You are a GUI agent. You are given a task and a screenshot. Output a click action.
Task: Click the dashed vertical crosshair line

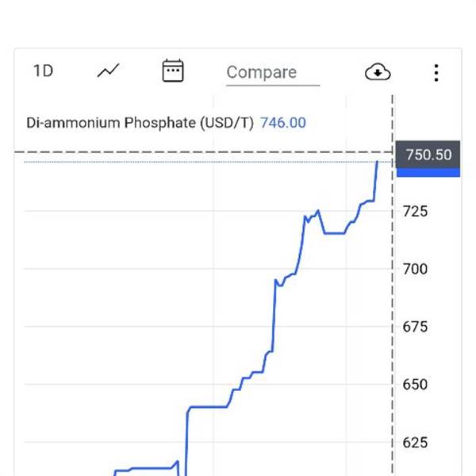(392, 286)
